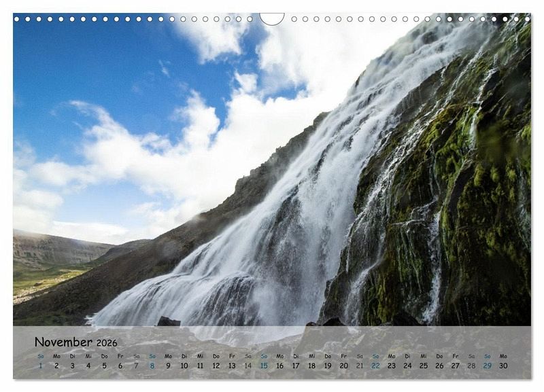Image resolution: width=544 pixels, height=392 pixels.
Task: Select date 27 in calendar strip
Action: coord(456,366)
